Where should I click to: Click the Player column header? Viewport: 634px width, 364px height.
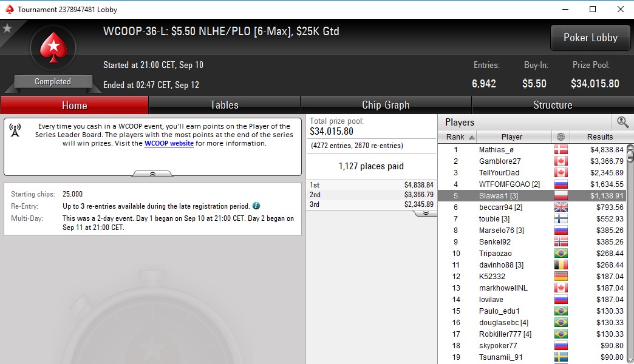[x=512, y=136]
